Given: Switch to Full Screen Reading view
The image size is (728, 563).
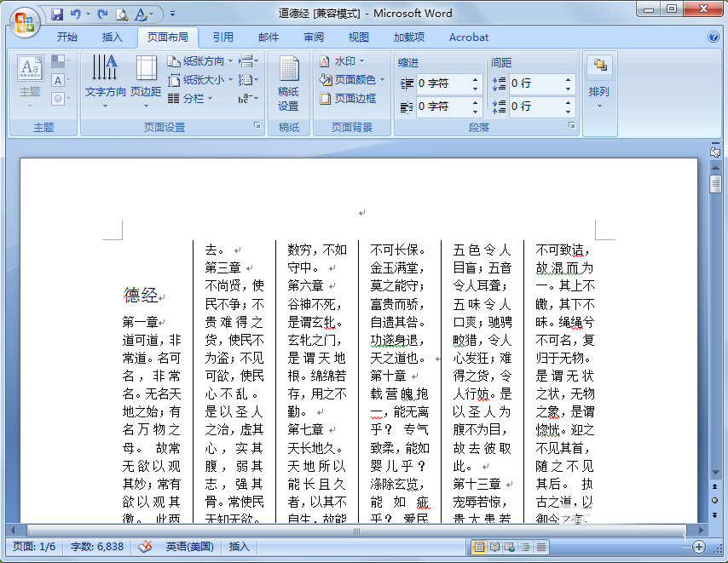Looking at the screenshot, I should pyautogui.click(x=494, y=547).
